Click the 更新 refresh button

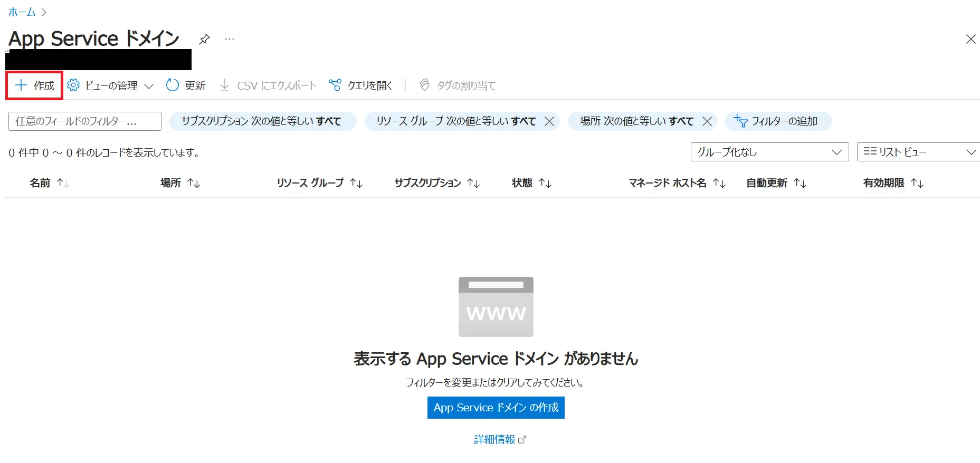point(186,85)
